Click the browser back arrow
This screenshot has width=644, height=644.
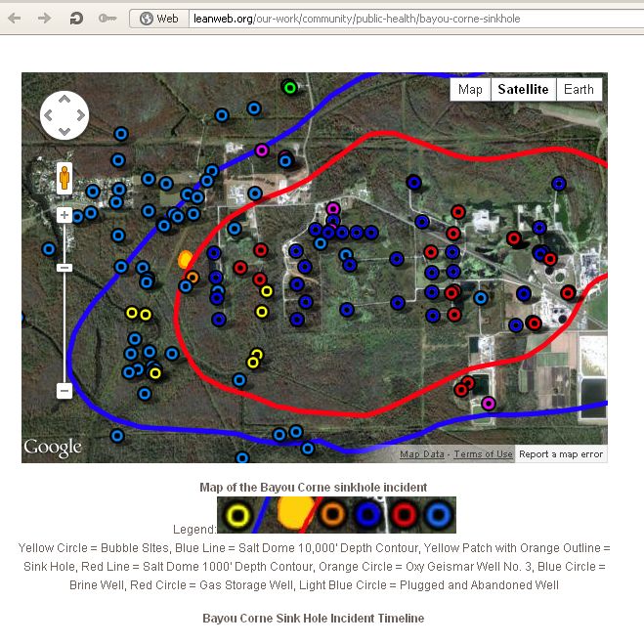16,19
